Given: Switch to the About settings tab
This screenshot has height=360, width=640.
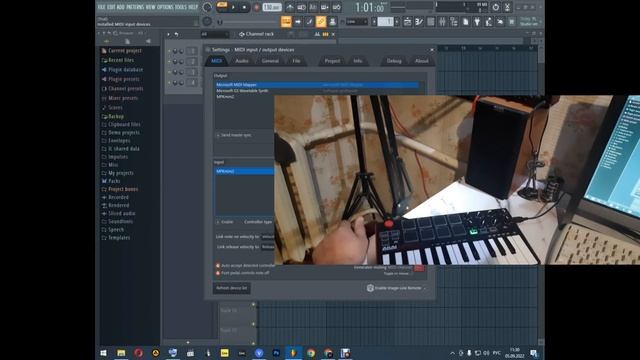Looking at the screenshot, I should [421, 61].
